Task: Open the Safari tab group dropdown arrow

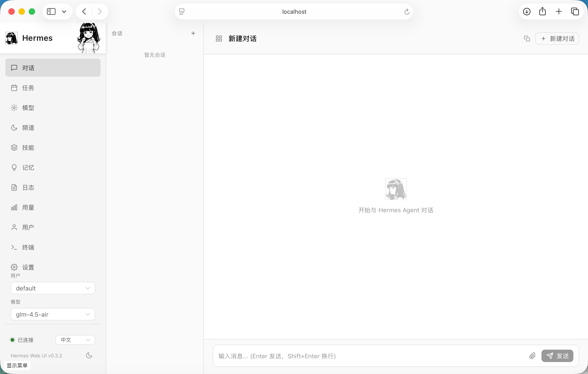Action: point(64,12)
